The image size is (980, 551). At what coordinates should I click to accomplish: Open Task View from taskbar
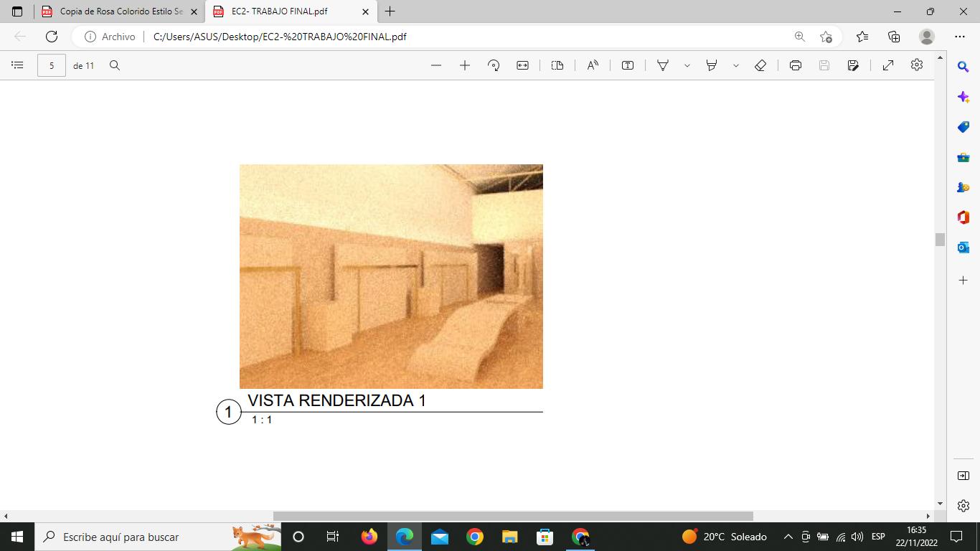point(333,537)
